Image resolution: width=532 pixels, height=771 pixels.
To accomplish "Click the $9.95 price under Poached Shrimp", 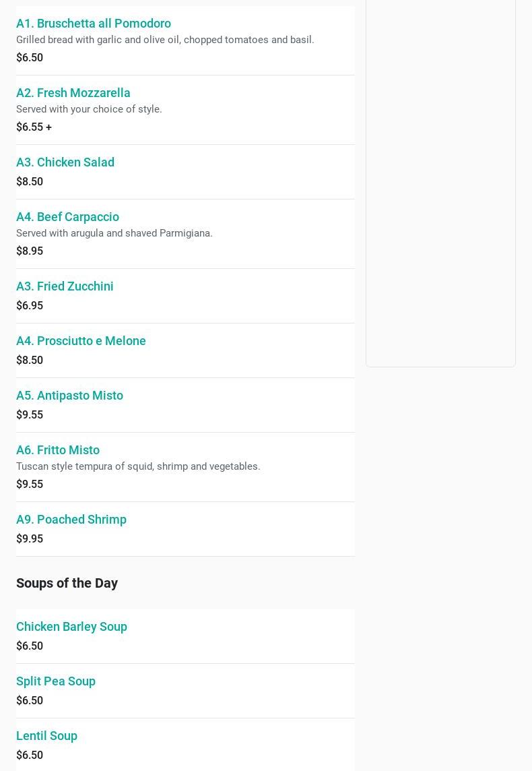I will coord(30,539).
